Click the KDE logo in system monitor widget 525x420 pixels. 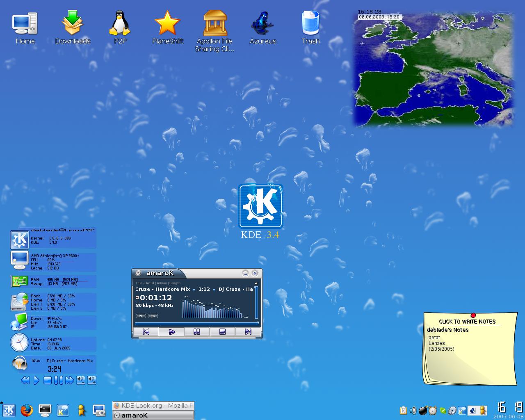click(x=19, y=240)
